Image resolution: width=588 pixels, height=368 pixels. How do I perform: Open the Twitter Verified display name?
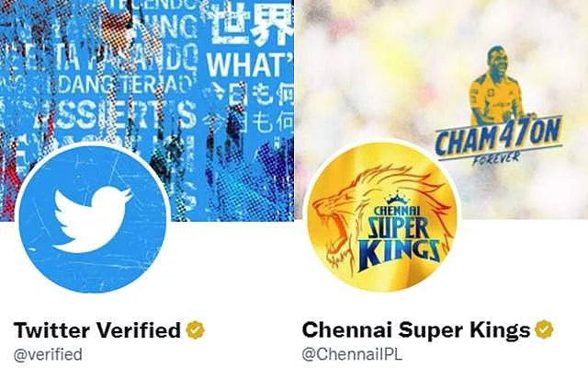tap(97, 330)
